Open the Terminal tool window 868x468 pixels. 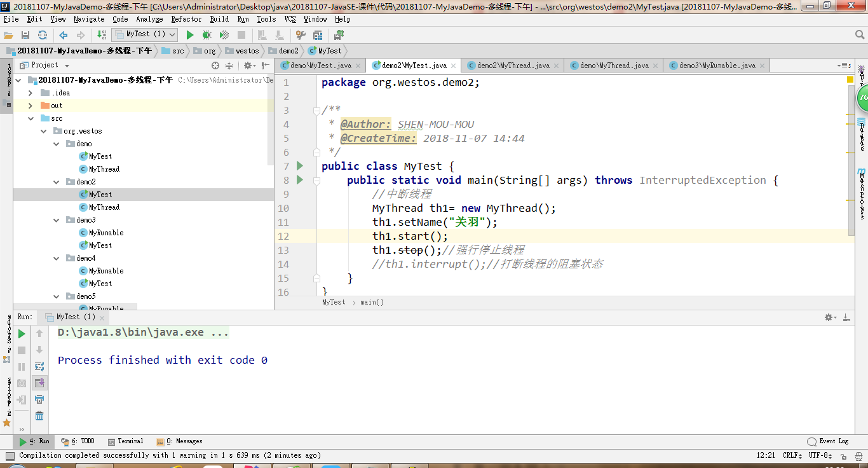pos(125,441)
